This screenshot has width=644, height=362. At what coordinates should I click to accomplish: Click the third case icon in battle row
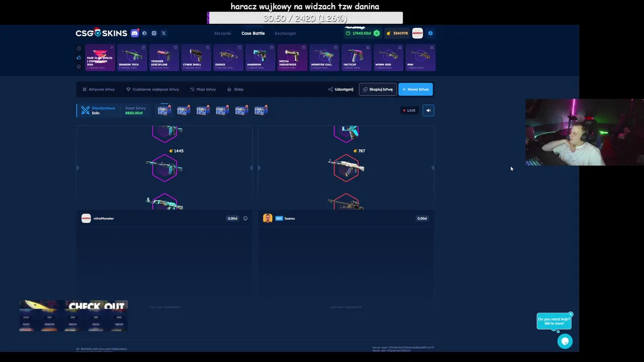point(203,110)
